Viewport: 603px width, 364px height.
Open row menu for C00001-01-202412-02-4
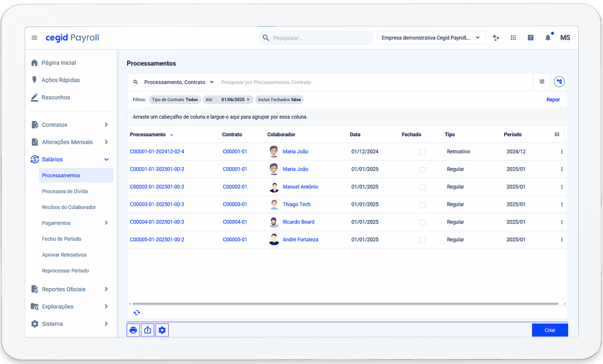562,152
